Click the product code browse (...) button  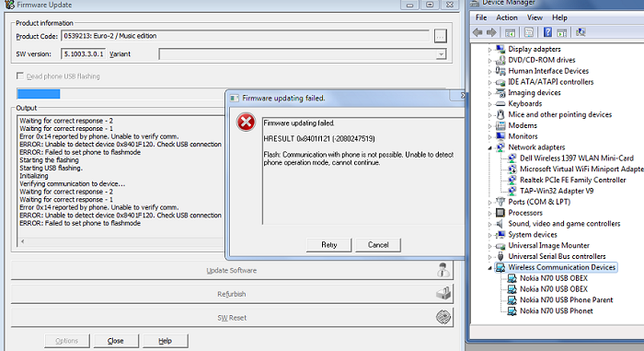[x=441, y=36]
